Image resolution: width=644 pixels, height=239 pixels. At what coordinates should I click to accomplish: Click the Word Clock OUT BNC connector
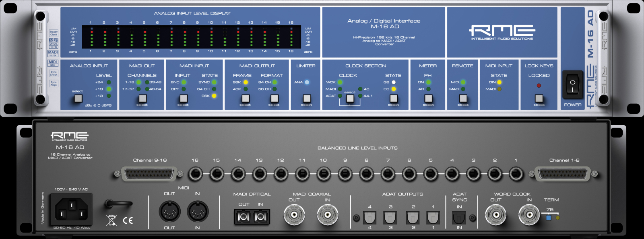[495, 215]
